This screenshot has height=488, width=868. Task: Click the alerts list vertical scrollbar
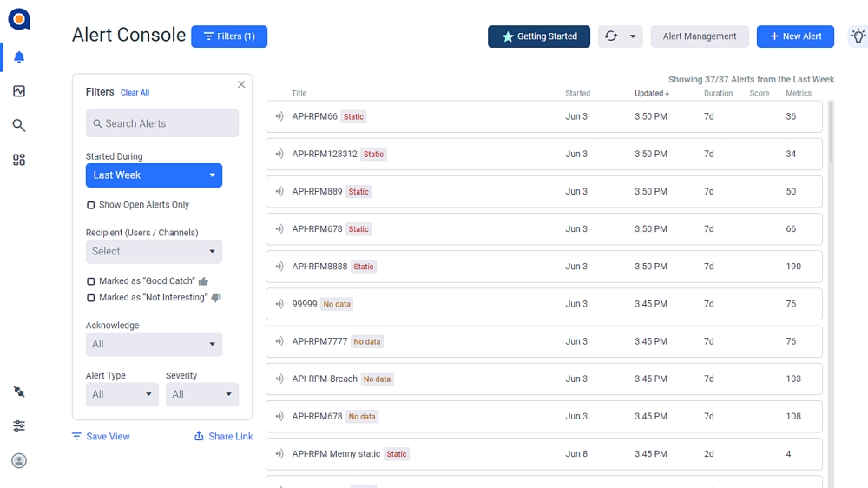[x=831, y=133]
